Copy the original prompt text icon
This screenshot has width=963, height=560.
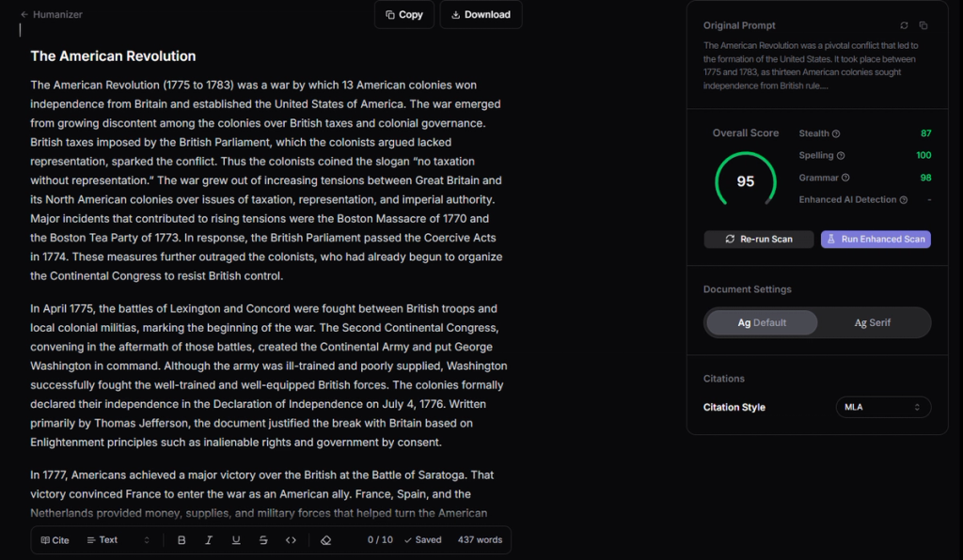[x=924, y=25]
